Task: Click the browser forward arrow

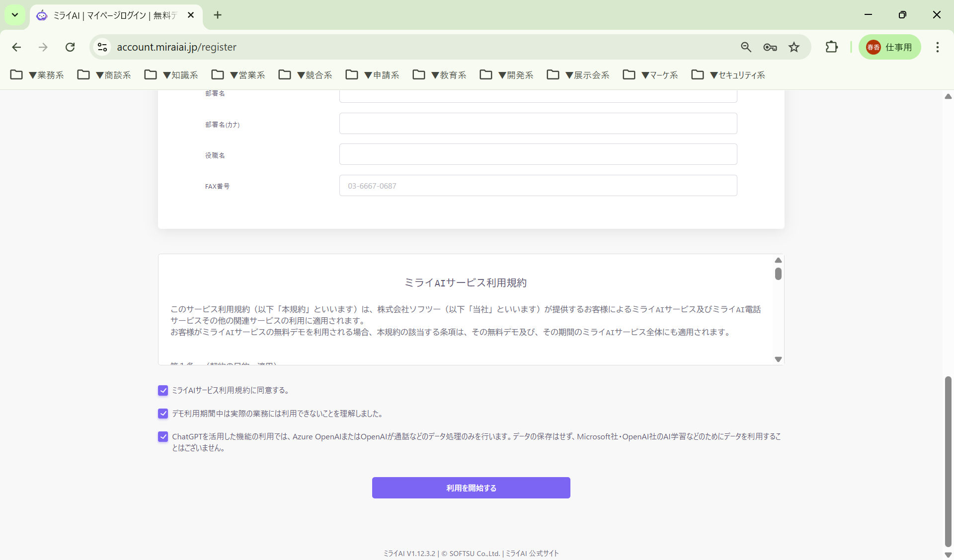Action: pyautogui.click(x=43, y=47)
